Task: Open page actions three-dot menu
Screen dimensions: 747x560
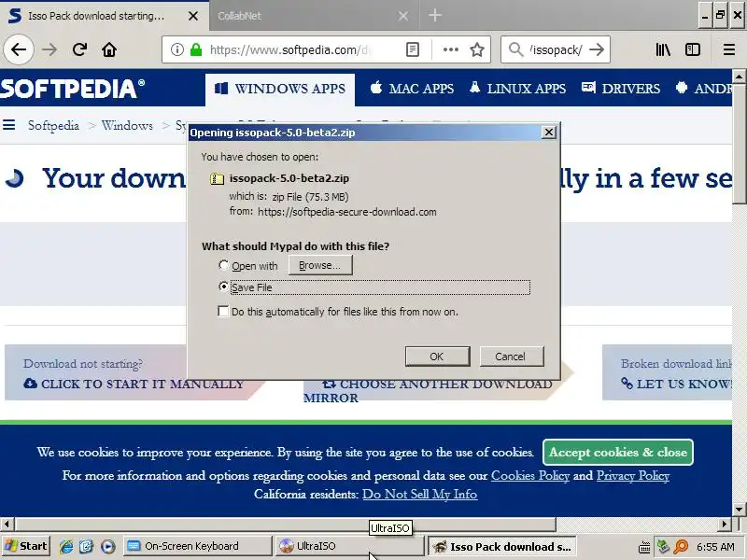Action: [450, 49]
